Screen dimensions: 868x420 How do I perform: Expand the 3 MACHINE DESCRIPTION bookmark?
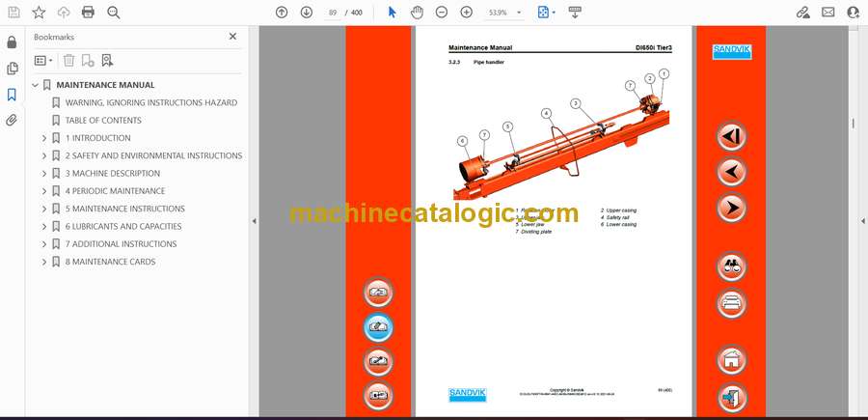click(x=44, y=174)
